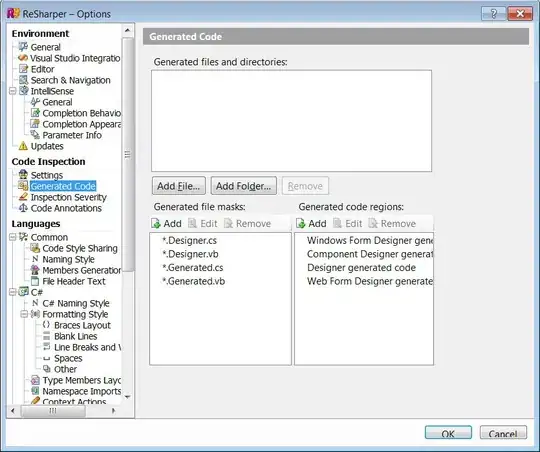Click the Code Annotations icon

(23, 208)
